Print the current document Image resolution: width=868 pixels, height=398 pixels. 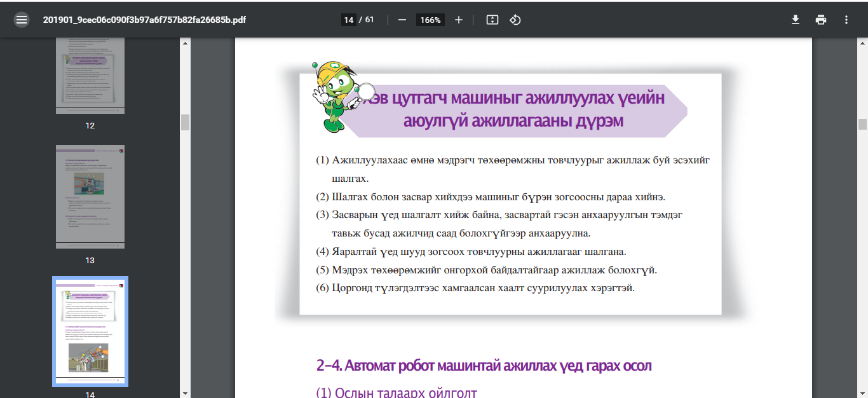point(821,20)
